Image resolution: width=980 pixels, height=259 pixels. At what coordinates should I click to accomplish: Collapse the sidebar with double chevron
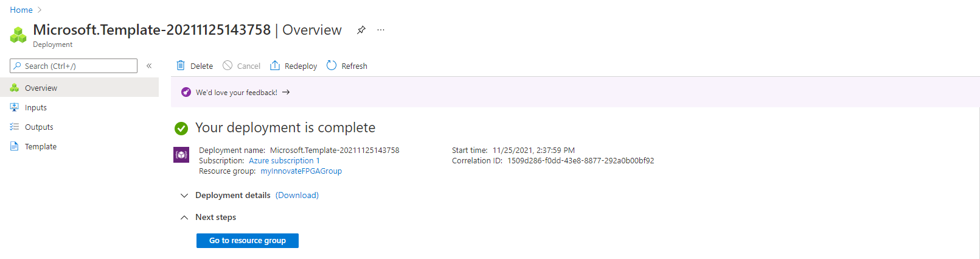coord(149,66)
